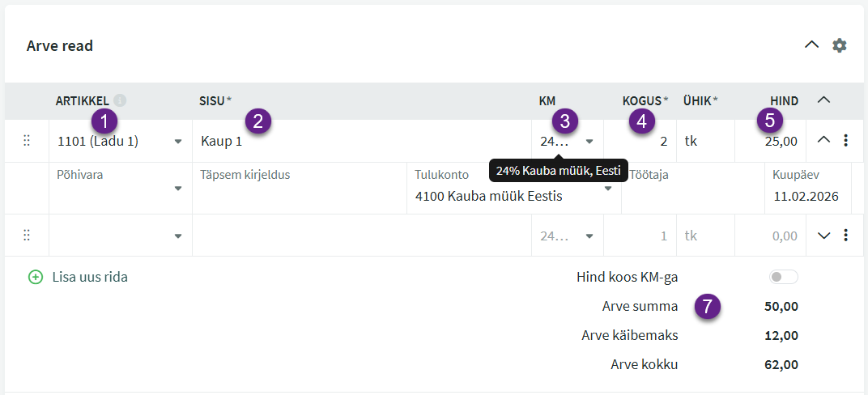Grab the drag handle of the Kaup 1 row
Viewport: 868px width, 395px height.
(x=26, y=141)
